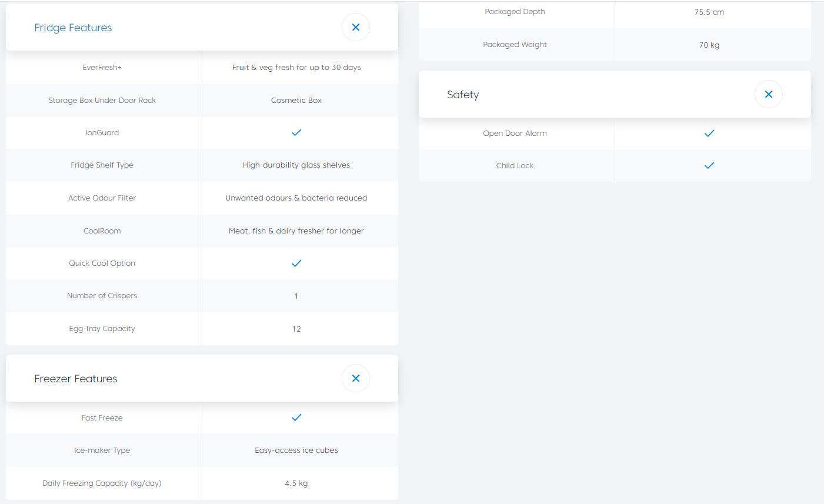824x504 pixels.
Task: Select the 75.5 cm value
Action: 709,12
